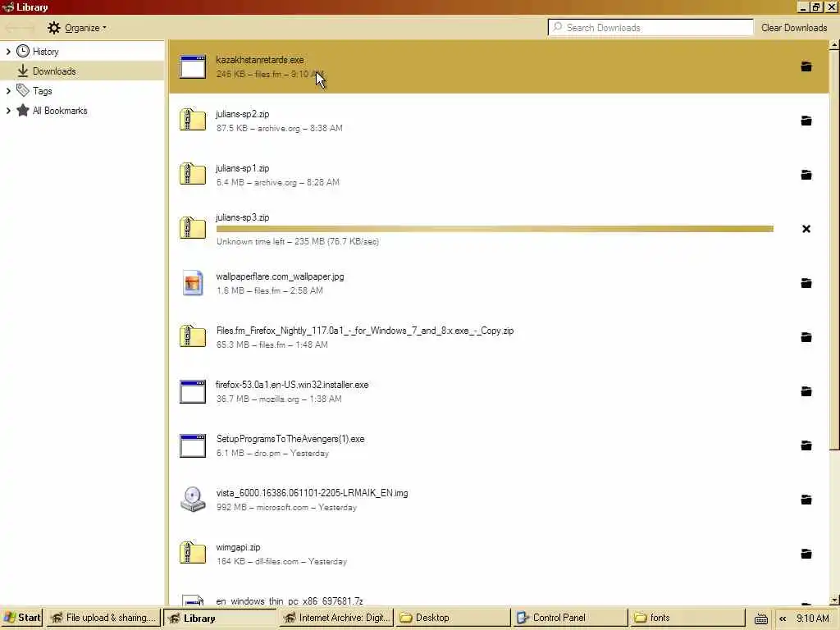Select the kazakhstanretards.exe file name
This screenshot has width=840, height=630.
pos(260,59)
